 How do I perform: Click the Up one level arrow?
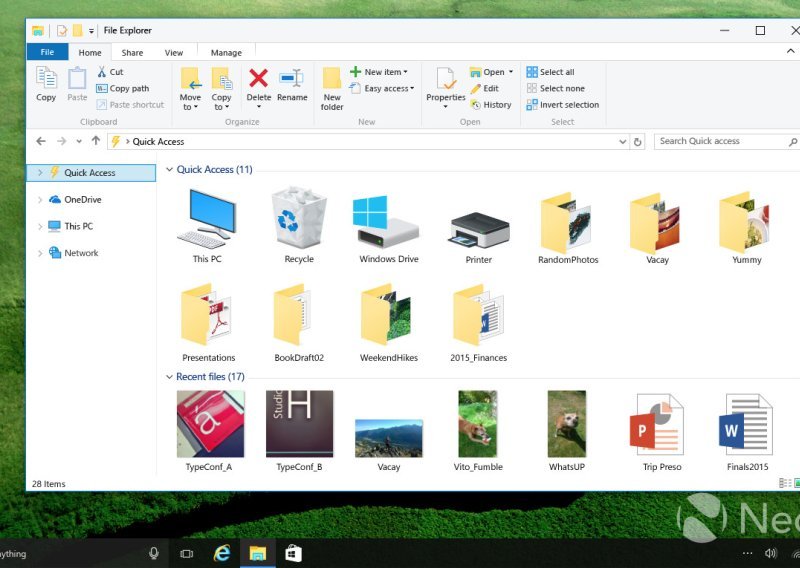coord(96,141)
